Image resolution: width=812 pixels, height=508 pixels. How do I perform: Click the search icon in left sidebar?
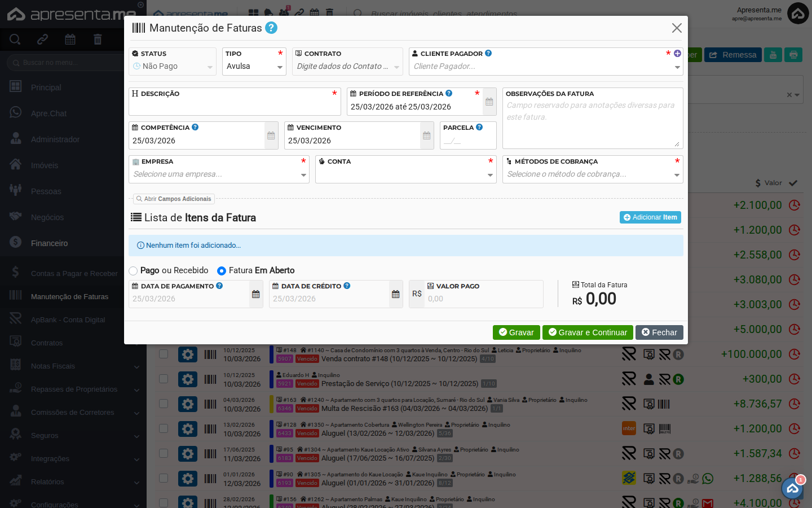15,39
